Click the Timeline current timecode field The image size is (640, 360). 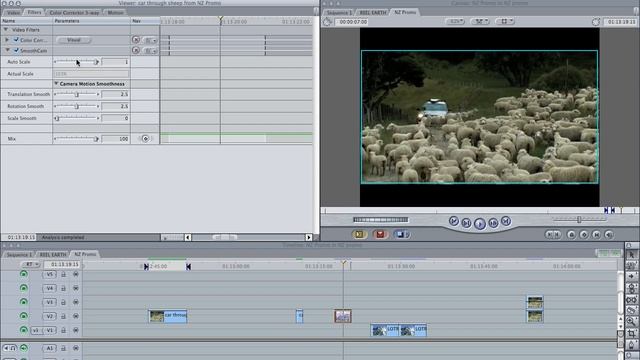[x=62, y=264]
